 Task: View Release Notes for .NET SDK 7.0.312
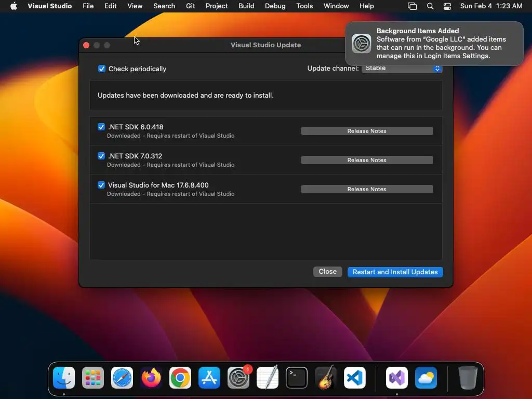pos(367,160)
